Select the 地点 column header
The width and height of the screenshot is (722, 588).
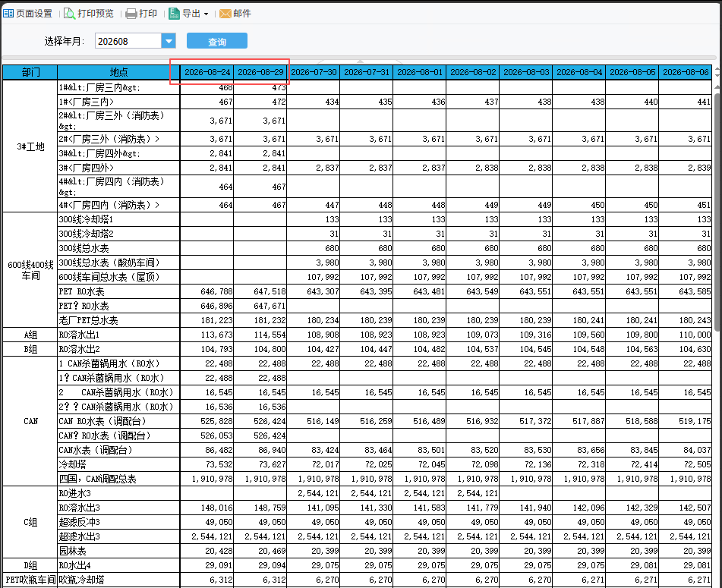118,72
